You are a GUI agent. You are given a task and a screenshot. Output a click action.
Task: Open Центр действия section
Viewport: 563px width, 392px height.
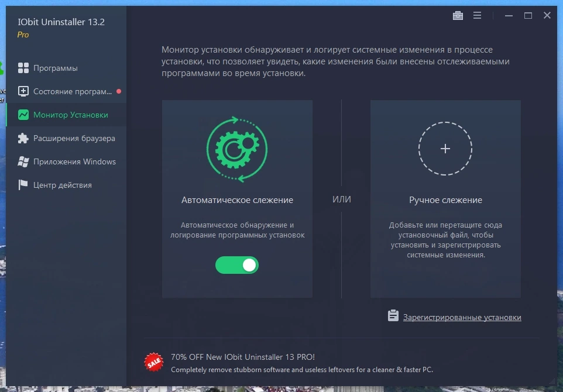tap(67, 185)
